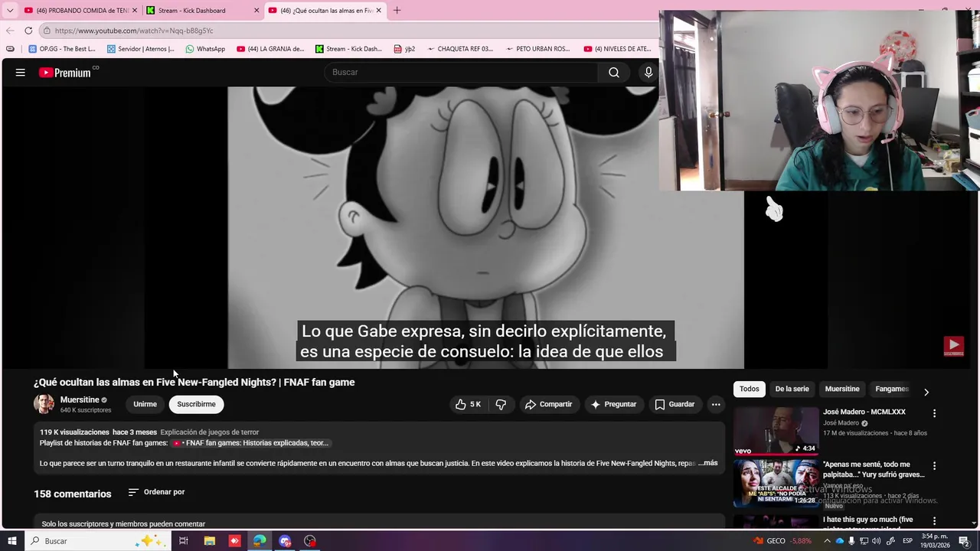Click the Suscribirme button

click(196, 404)
